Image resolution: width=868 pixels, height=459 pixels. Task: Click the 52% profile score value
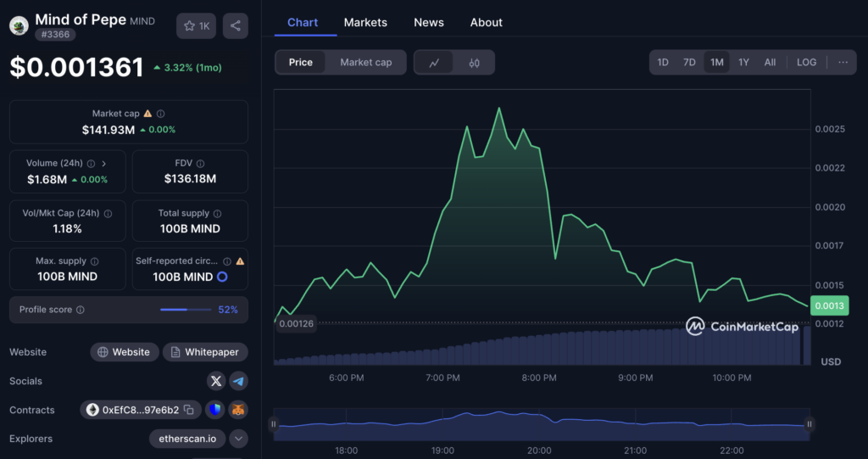[x=228, y=310]
